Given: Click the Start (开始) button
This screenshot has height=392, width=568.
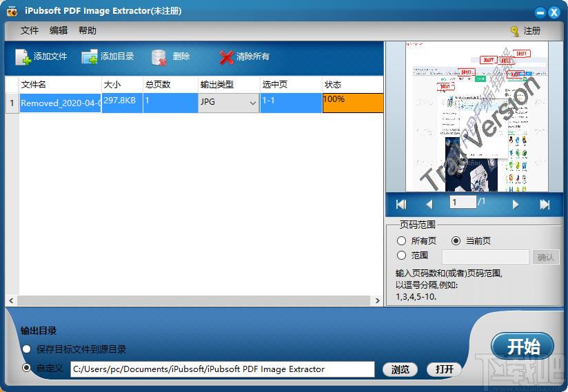Looking at the screenshot, I should [523, 347].
